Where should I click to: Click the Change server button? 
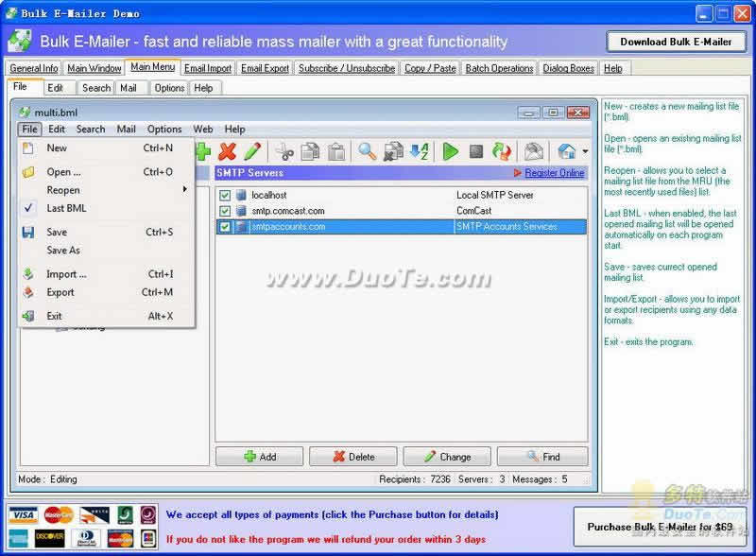coord(447,457)
